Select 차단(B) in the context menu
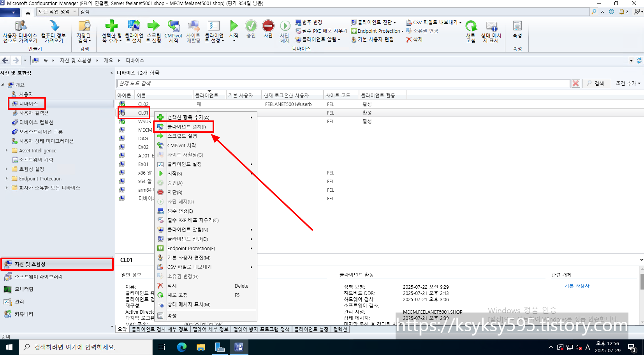The image size is (644, 355). 205,192
